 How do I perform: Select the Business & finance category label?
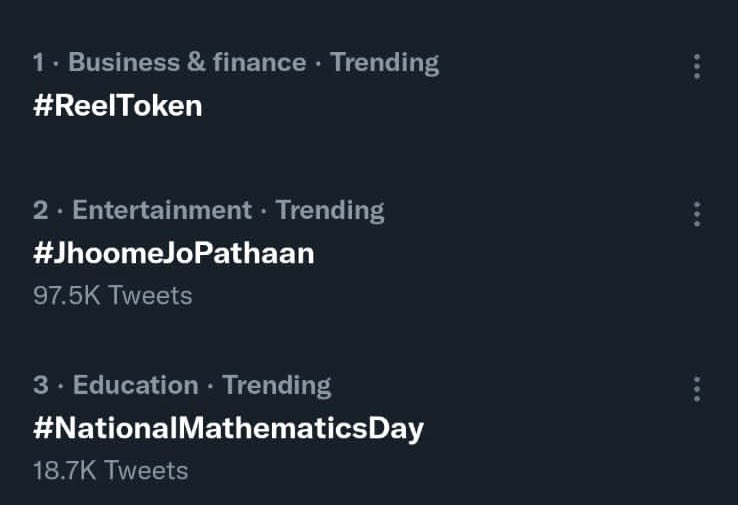(x=187, y=62)
